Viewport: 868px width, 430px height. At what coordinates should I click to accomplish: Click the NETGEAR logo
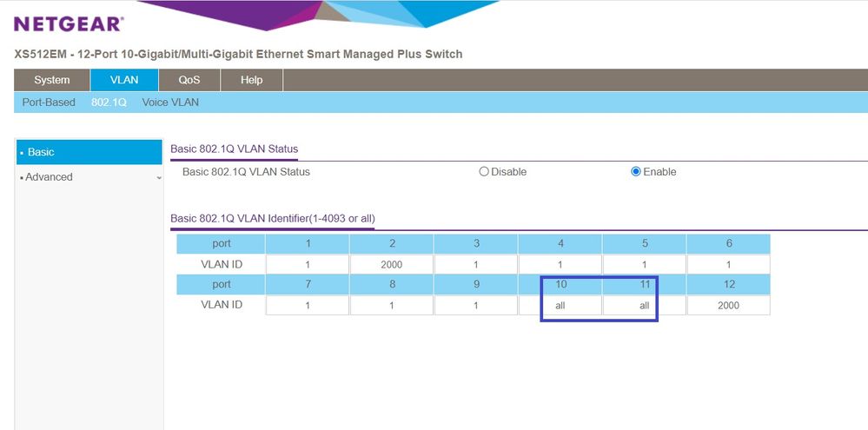[x=69, y=23]
